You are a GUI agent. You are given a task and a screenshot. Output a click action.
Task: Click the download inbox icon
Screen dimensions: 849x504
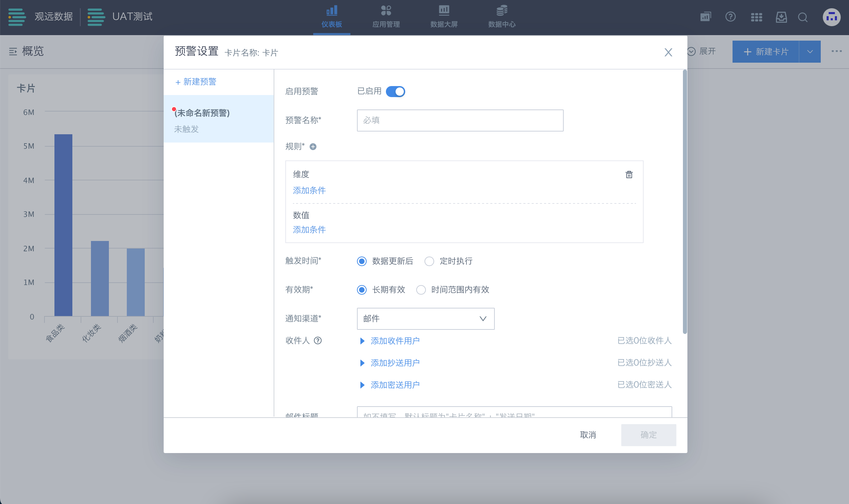781,17
